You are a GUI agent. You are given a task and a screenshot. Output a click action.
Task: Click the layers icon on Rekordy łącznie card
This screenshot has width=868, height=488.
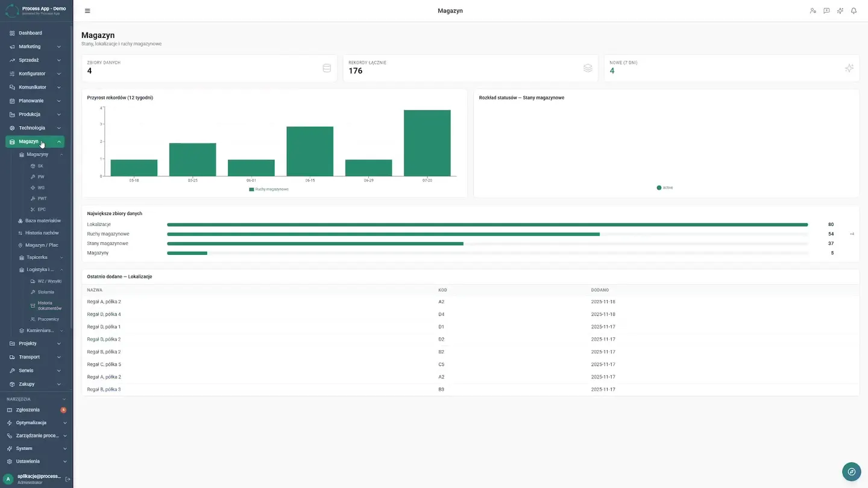pos(588,68)
